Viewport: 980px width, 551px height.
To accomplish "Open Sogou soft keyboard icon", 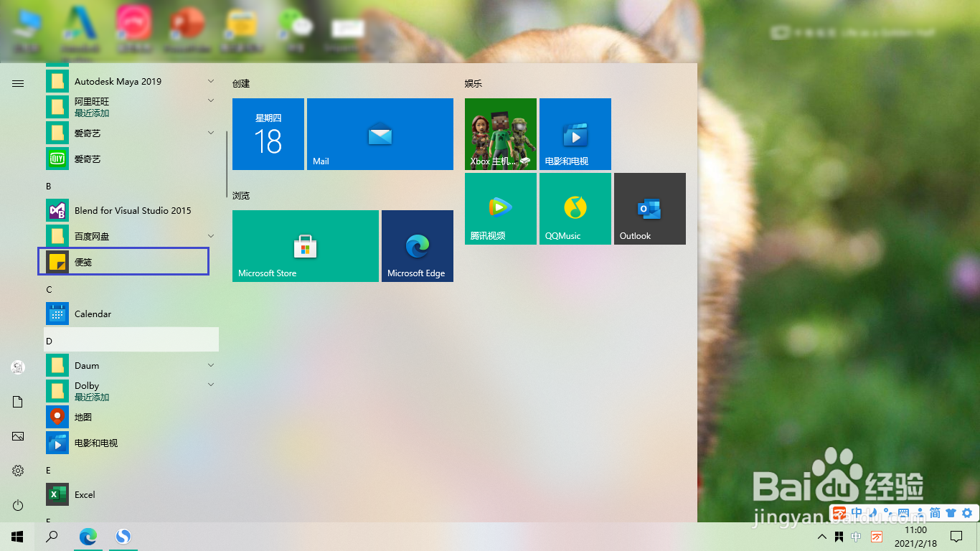I will pos(903,513).
